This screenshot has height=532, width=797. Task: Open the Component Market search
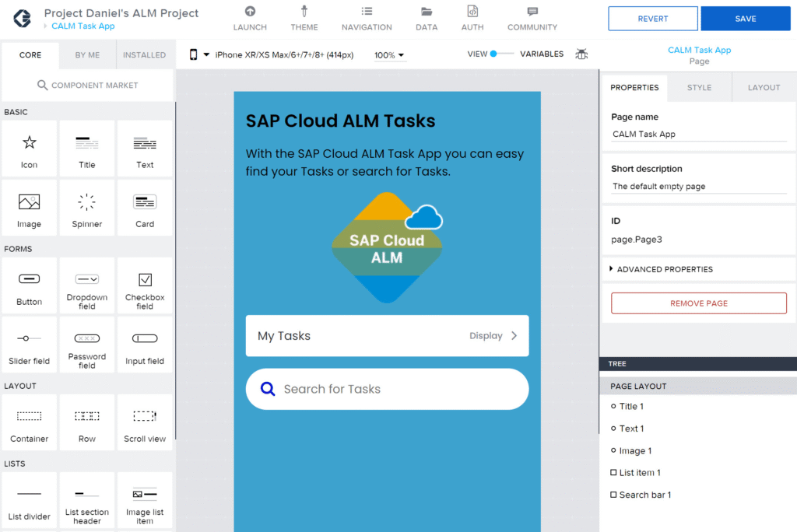87,86
